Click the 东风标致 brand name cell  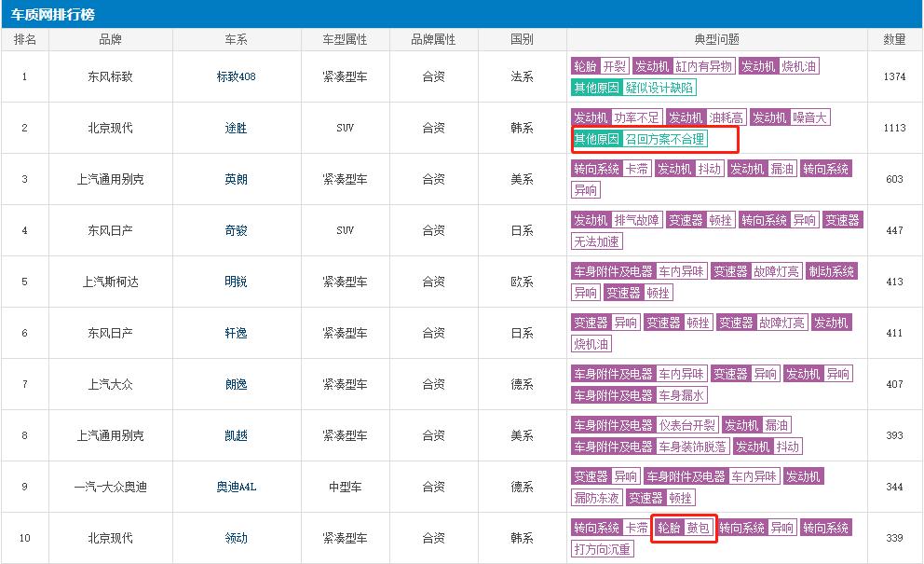point(110,76)
